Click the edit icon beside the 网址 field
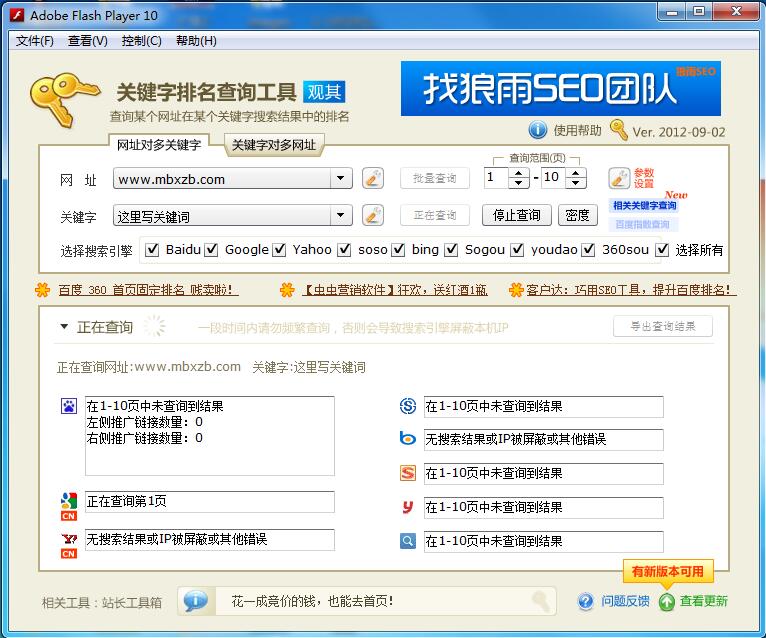 (372, 178)
